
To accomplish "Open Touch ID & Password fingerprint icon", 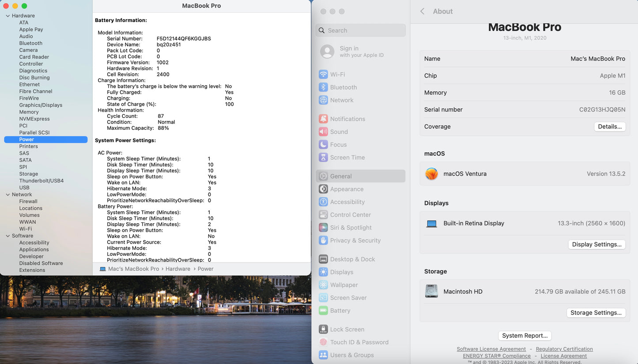I will [x=323, y=342].
